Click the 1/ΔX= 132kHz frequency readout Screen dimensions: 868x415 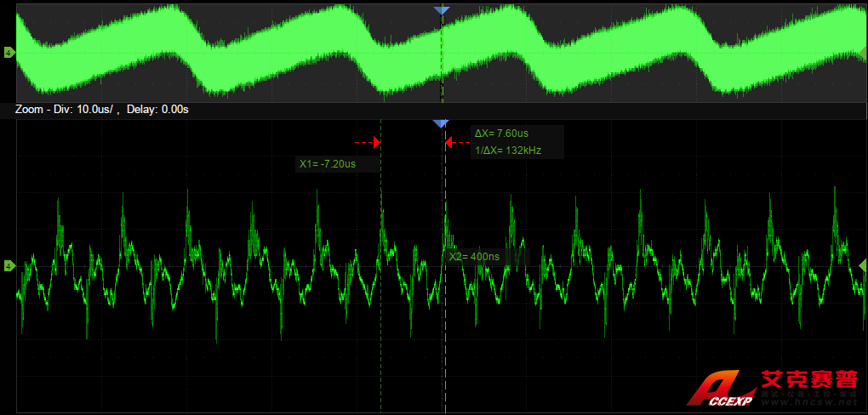tap(507, 151)
